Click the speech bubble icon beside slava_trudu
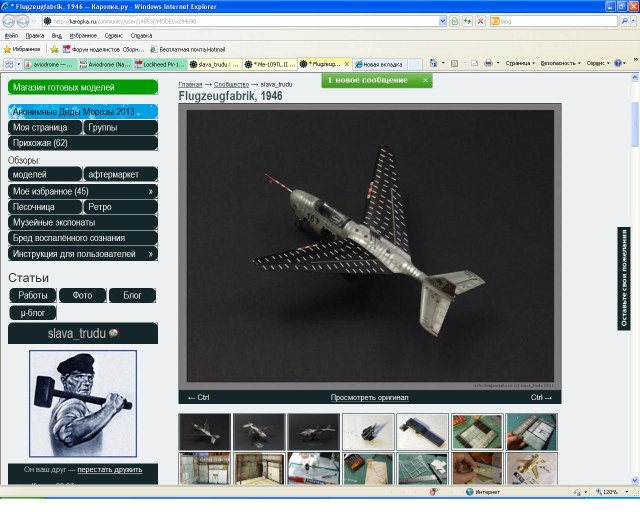The width and height of the screenshot is (640, 512). [x=114, y=333]
